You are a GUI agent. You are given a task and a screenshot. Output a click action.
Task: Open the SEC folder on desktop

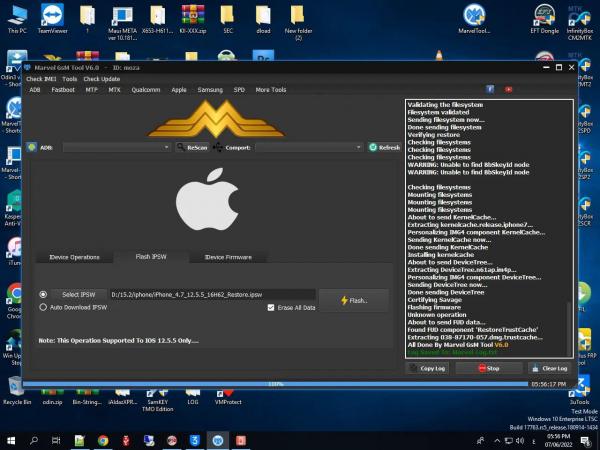tap(228, 19)
